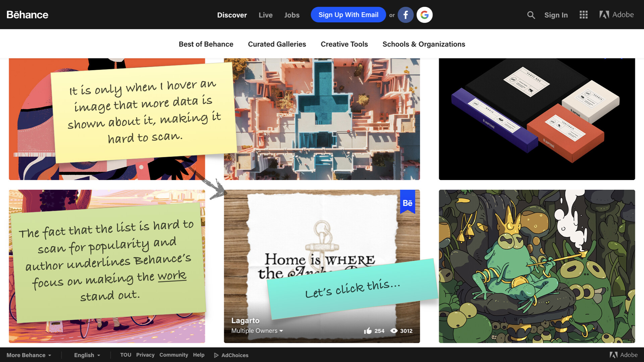
Task: Click the Behance logo
Action: tap(28, 15)
